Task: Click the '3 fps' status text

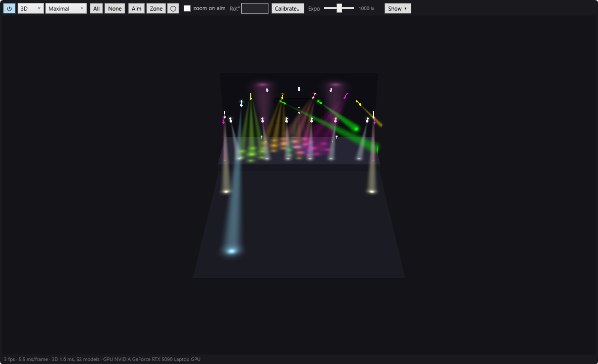Action: (10, 359)
